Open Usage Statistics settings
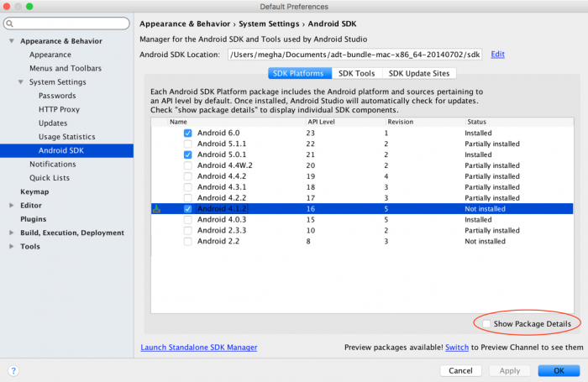Viewport: 588px width, 382px height. [x=66, y=137]
